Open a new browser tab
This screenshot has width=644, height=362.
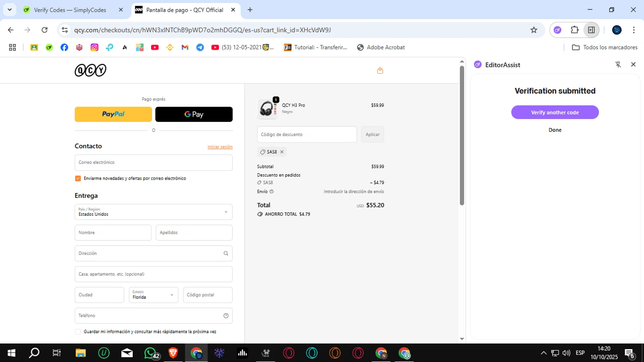(250, 10)
